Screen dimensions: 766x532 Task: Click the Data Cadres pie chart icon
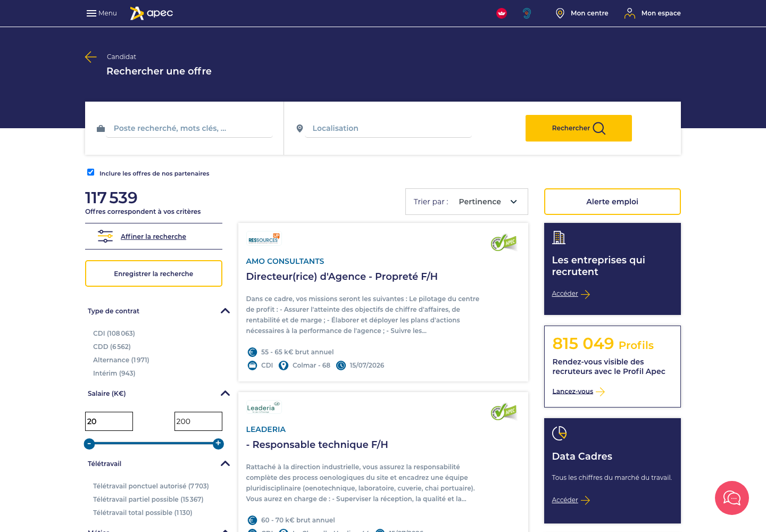[560, 433]
